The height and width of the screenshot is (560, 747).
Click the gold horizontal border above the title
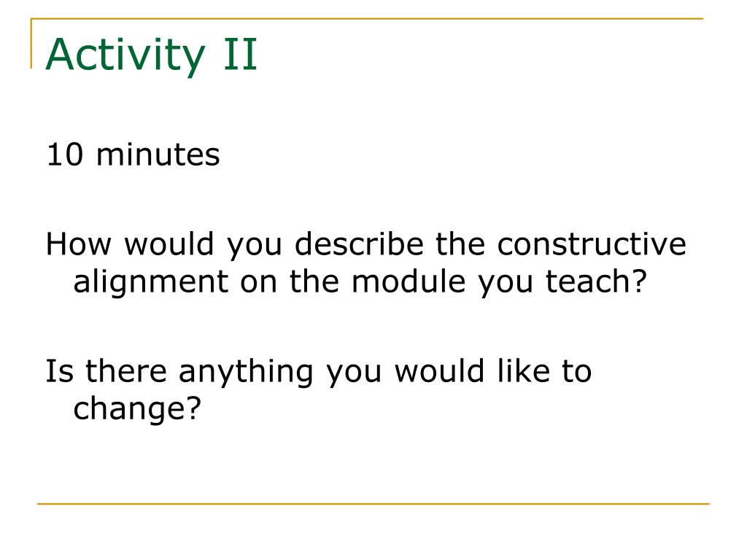tap(367, 18)
